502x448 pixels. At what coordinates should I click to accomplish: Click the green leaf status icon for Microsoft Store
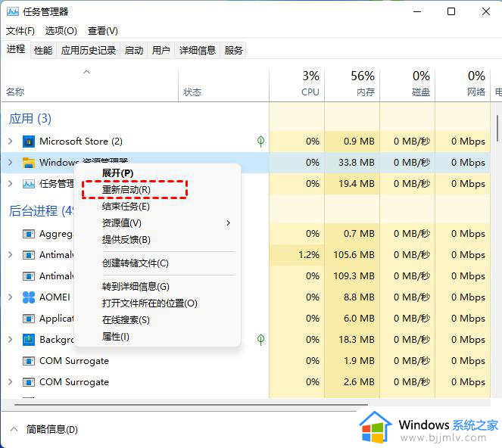(x=261, y=141)
